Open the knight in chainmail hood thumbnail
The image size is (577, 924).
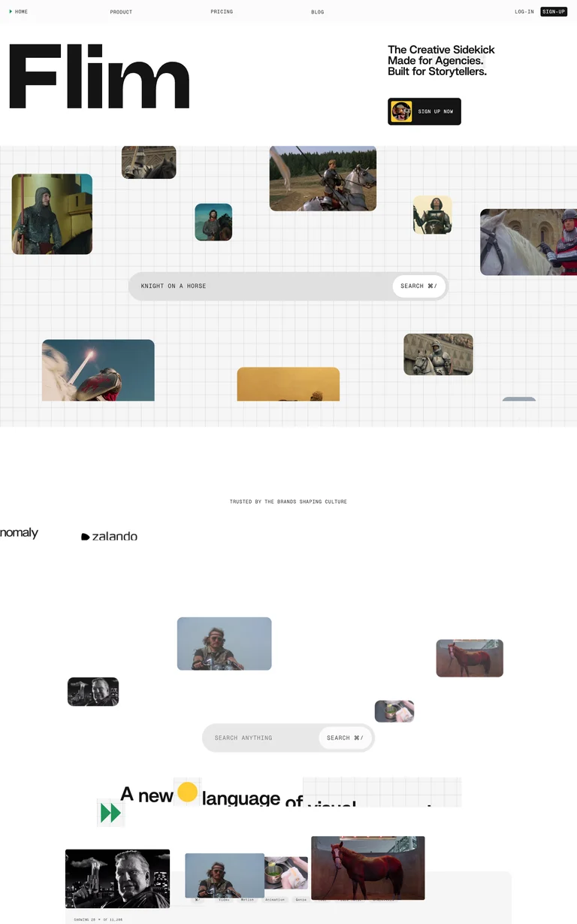(52, 214)
